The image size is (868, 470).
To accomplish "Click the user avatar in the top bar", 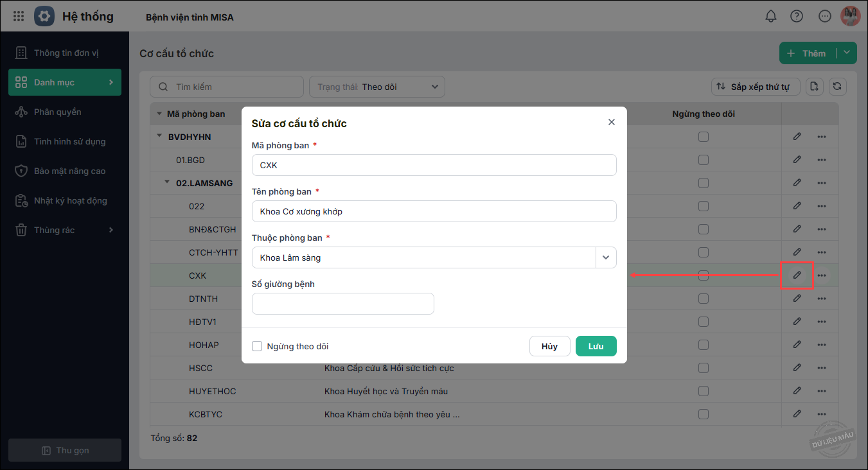I will click(x=850, y=17).
